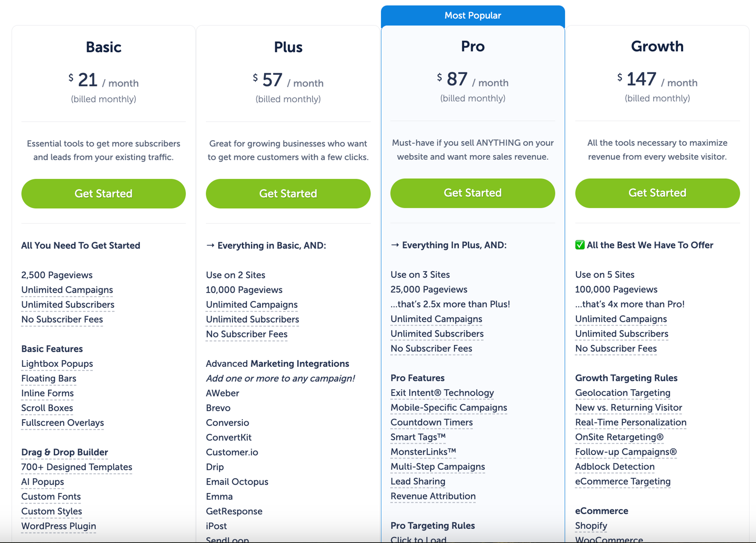This screenshot has width=756, height=543.
Task: Click the Revenue Attribution link in Pro
Action: click(x=433, y=496)
